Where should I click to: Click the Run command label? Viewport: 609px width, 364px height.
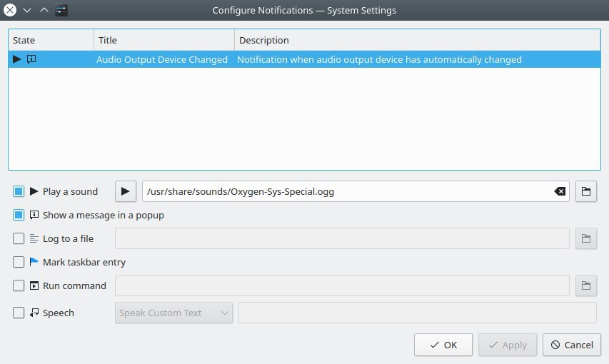pos(74,286)
